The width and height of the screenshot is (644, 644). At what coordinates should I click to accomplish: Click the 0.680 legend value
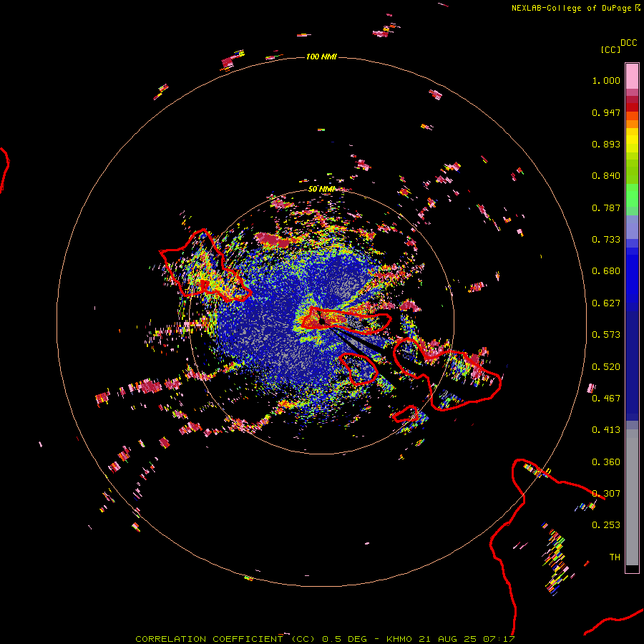[x=606, y=271]
